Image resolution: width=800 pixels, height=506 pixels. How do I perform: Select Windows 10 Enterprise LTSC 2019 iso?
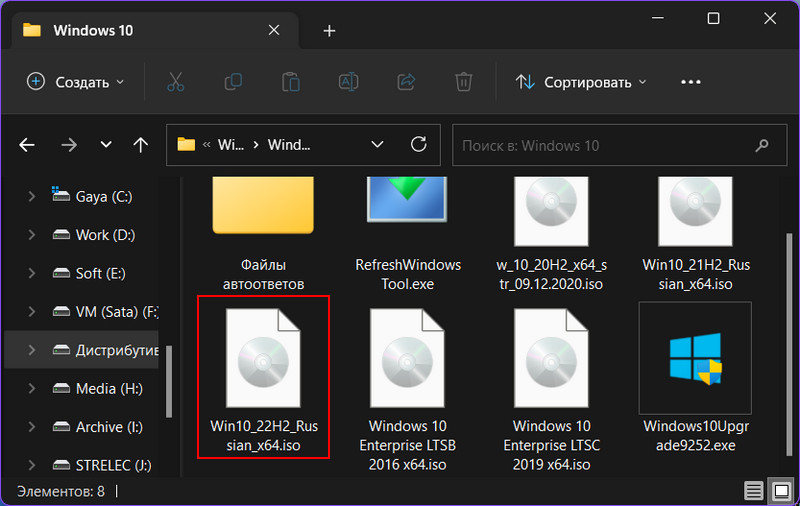(x=552, y=390)
